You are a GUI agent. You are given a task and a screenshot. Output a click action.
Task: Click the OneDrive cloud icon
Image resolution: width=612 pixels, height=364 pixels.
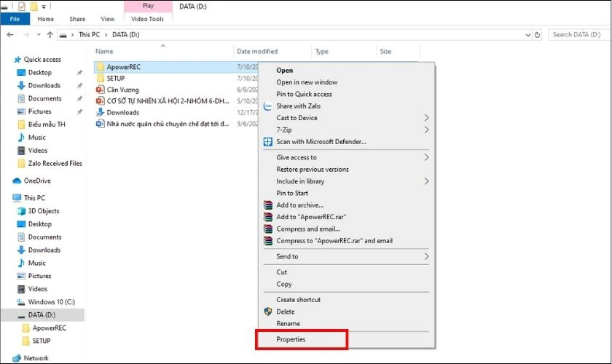17,181
